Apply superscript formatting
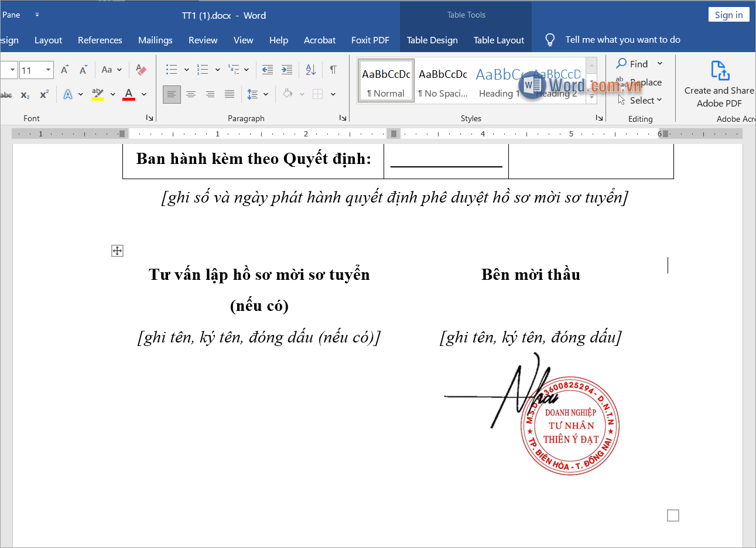 point(43,94)
